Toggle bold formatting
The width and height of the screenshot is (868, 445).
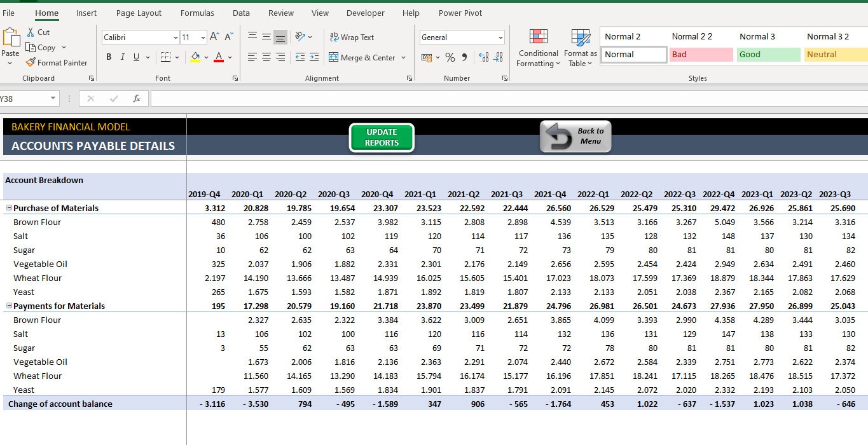(108, 57)
